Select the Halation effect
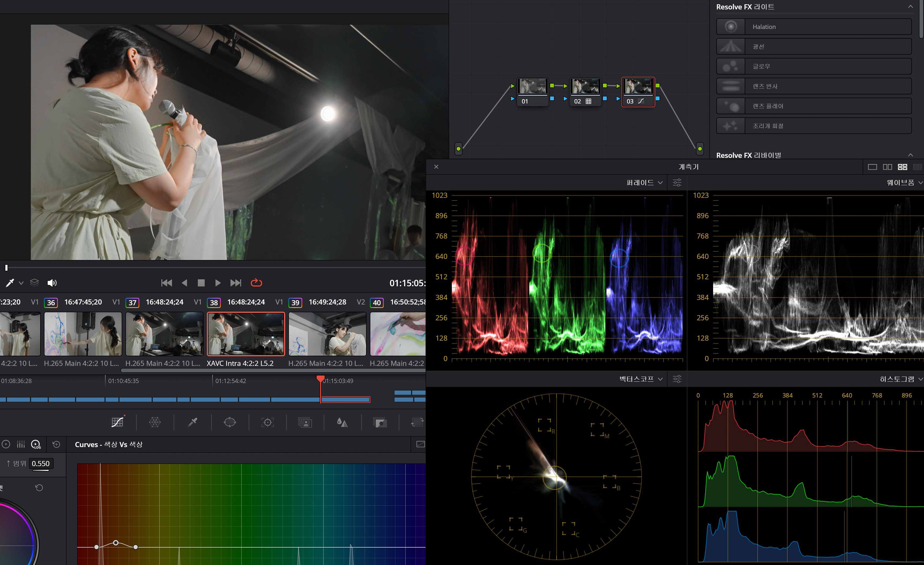Image resolution: width=924 pixels, height=565 pixels. coord(814,27)
